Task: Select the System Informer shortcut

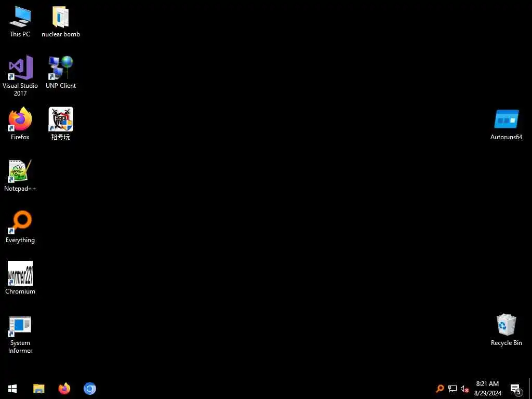Action: point(20,335)
